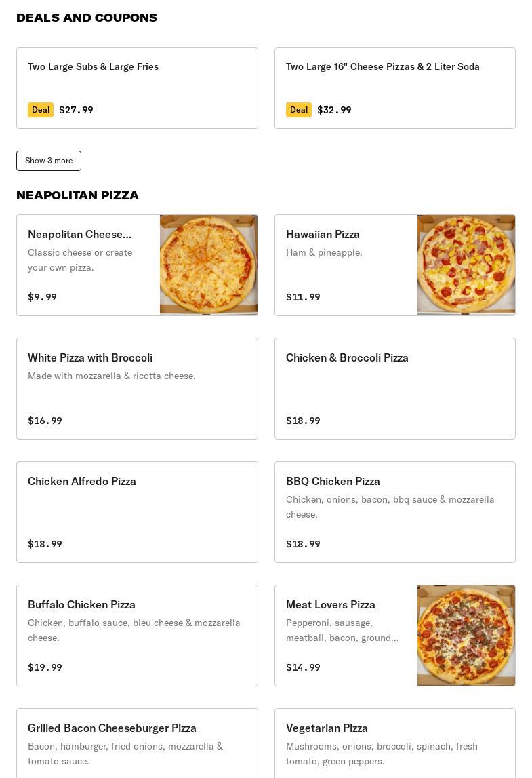Open Hawaiian Pizza menu item
Image resolution: width=532 pixels, height=778 pixels.
point(323,234)
